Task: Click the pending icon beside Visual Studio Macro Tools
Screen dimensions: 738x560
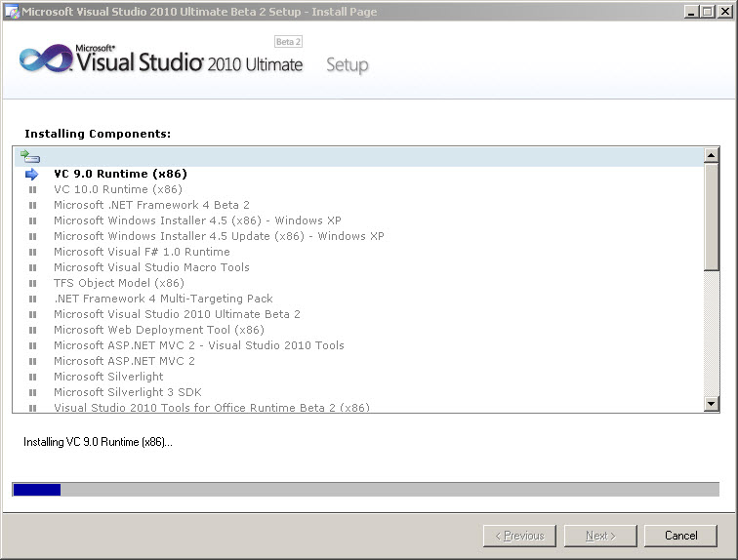Action: pos(32,267)
